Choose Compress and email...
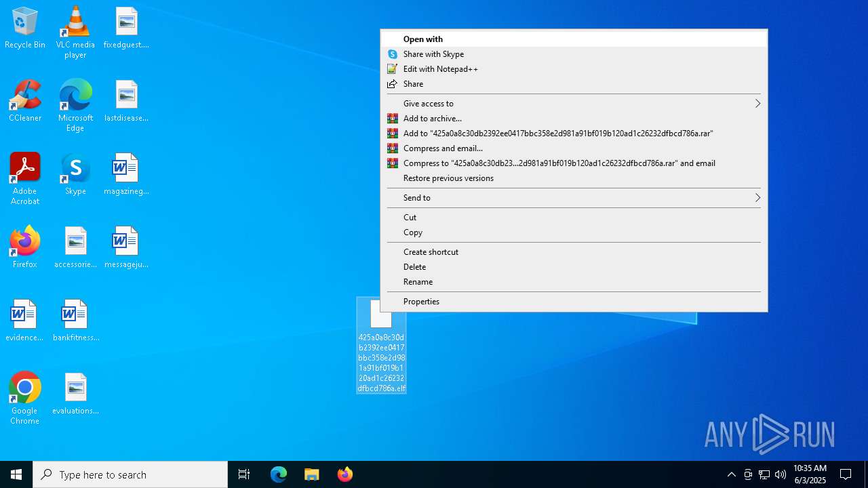The image size is (868, 488). pyautogui.click(x=574, y=148)
